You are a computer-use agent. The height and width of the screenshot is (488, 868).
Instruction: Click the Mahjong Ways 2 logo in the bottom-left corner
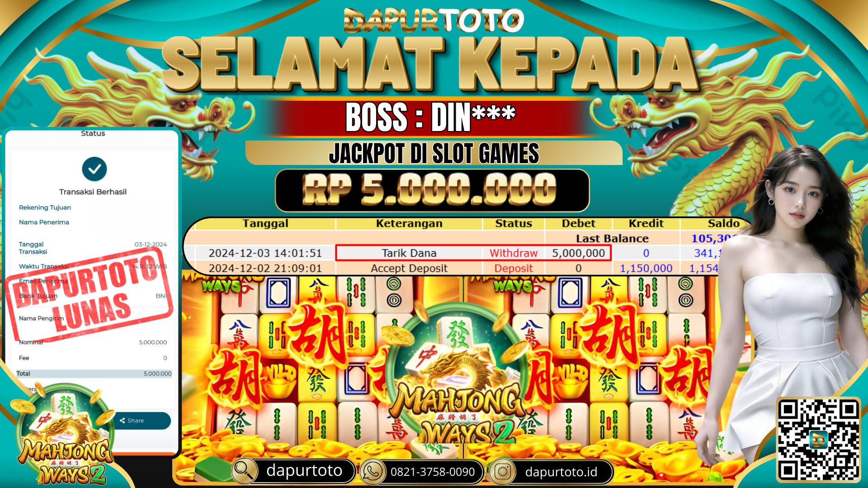click(63, 435)
